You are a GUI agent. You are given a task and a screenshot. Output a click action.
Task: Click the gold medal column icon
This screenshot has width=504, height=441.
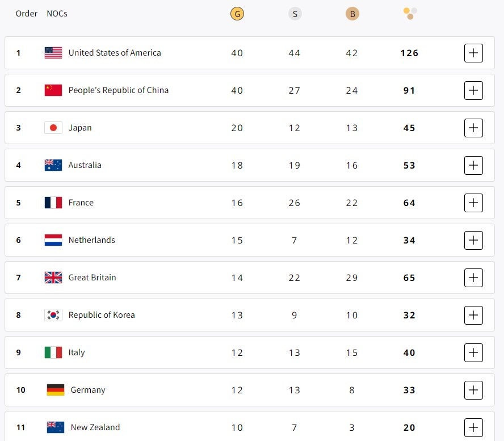click(x=237, y=14)
